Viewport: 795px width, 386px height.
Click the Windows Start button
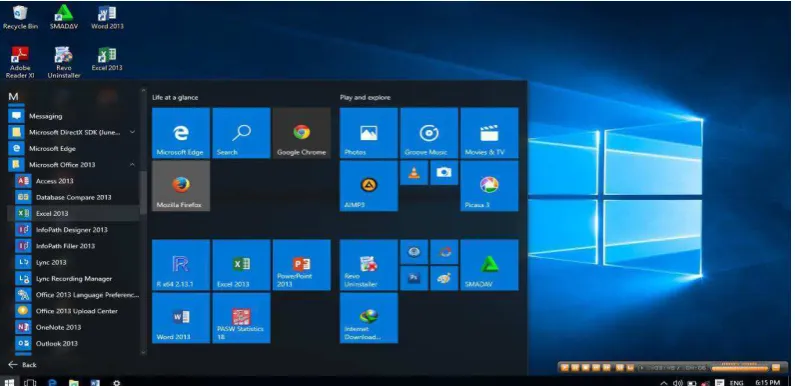pos(9,382)
